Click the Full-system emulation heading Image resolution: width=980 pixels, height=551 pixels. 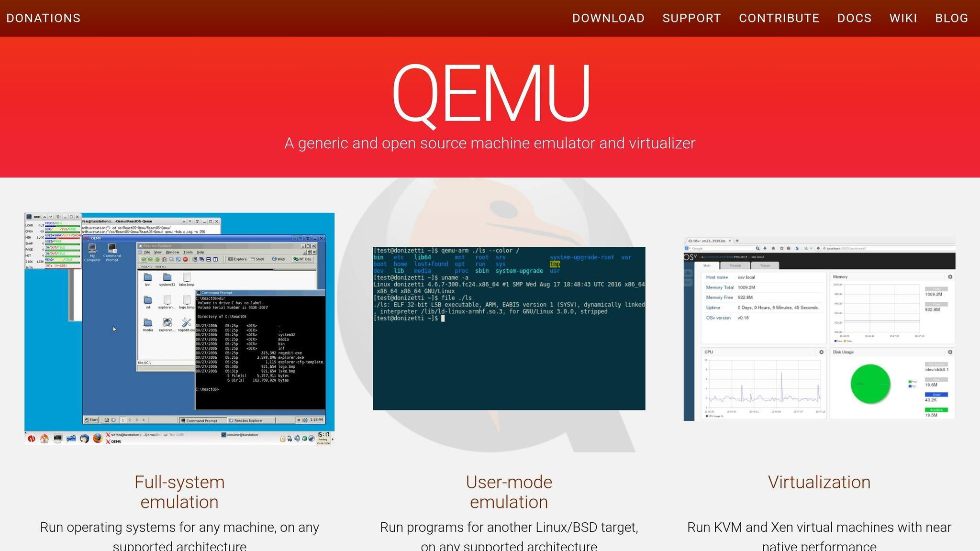pos(179,492)
